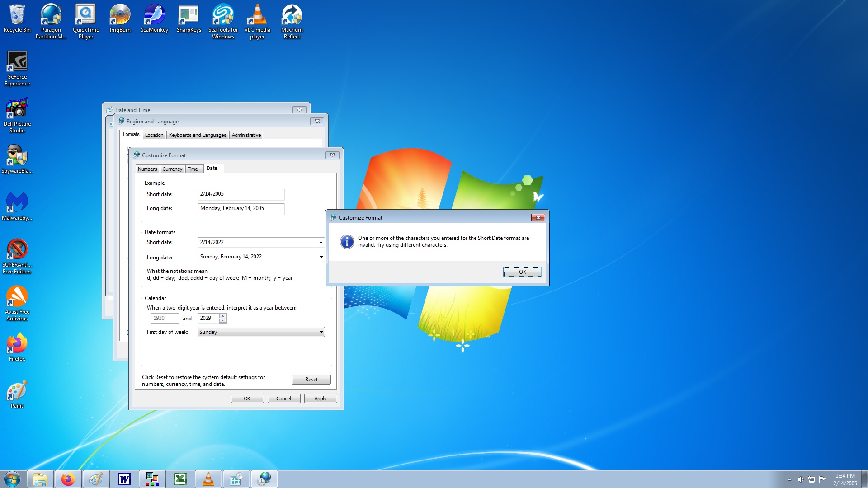Click the volume speaker tray icon
Image resolution: width=868 pixels, height=488 pixels.
tap(801, 479)
